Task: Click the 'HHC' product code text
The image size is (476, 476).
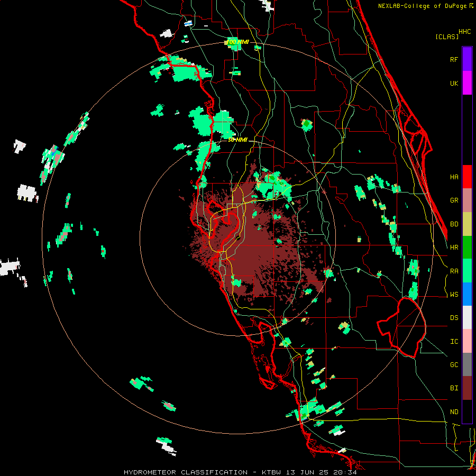Action: click(x=464, y=31)
